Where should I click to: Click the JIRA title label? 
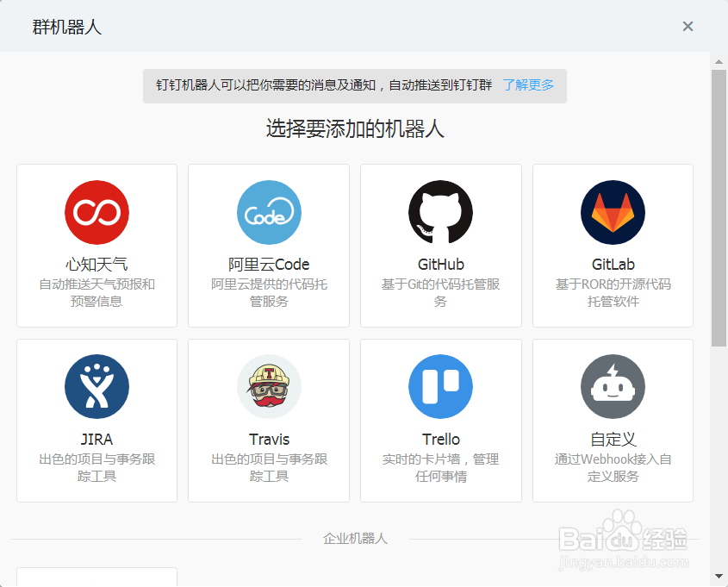pyautogui.click(x=96, y=439)
